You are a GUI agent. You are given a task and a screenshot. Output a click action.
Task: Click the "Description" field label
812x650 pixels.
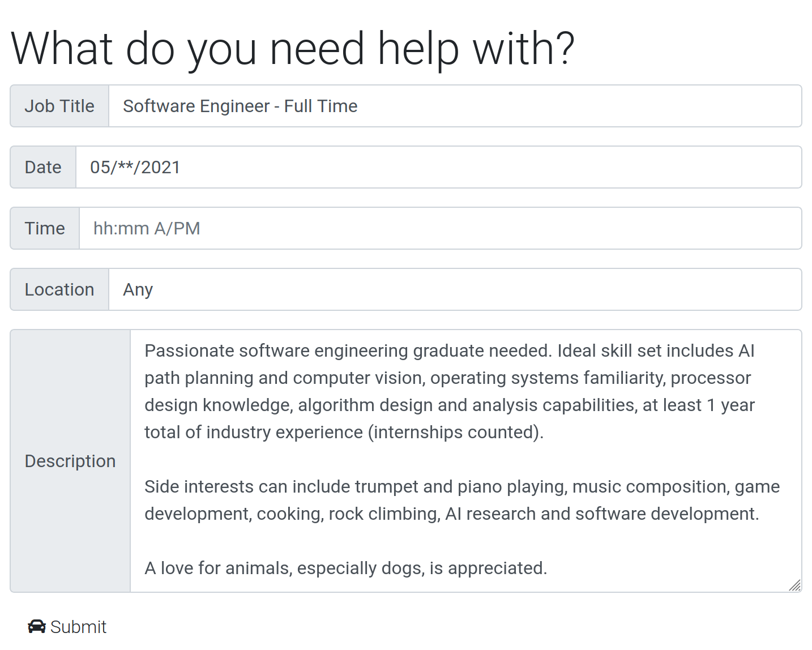70,461
